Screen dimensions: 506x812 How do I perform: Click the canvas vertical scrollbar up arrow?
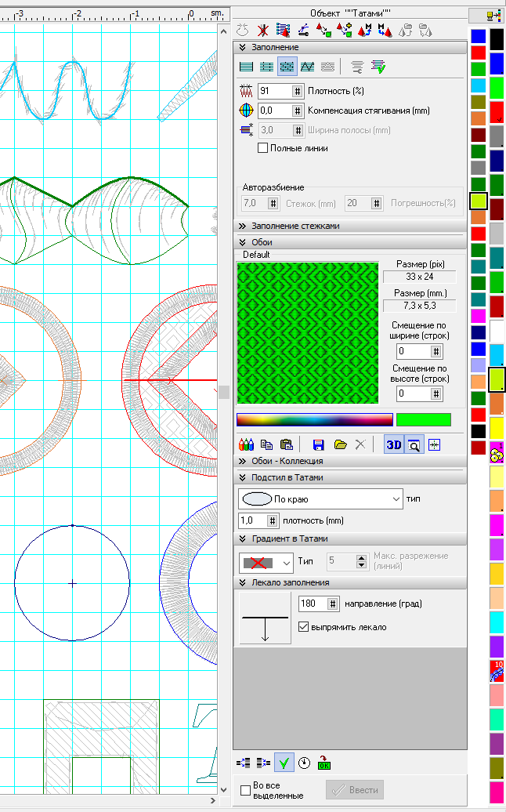[223, 31]
